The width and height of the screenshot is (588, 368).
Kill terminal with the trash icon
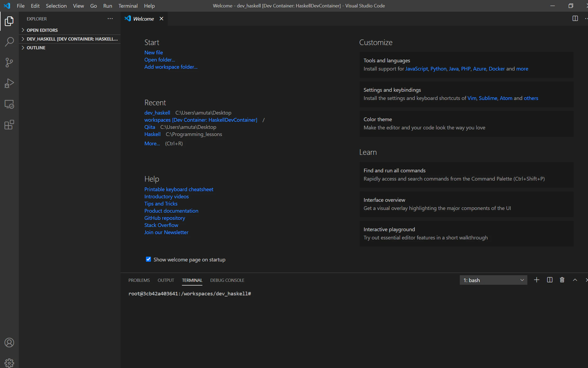point(562,280)
